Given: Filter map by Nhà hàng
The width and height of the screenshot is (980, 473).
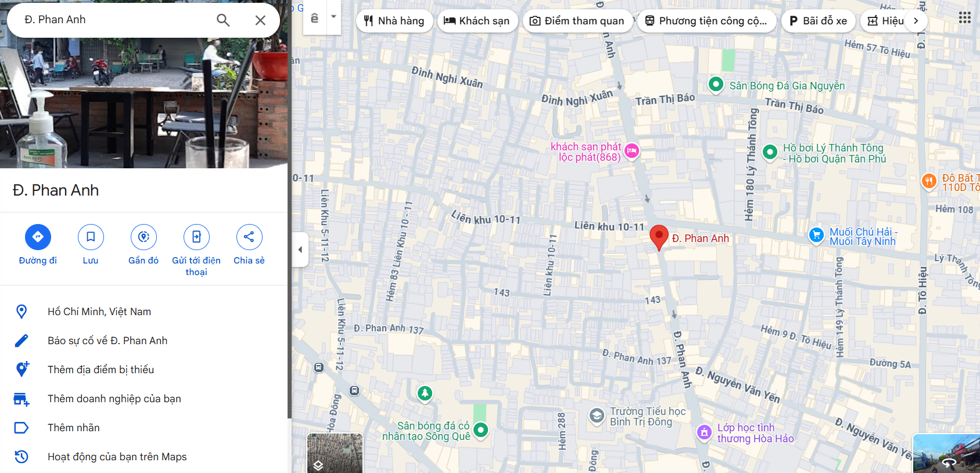Looking at the screenshot, I should coord(394,21).
